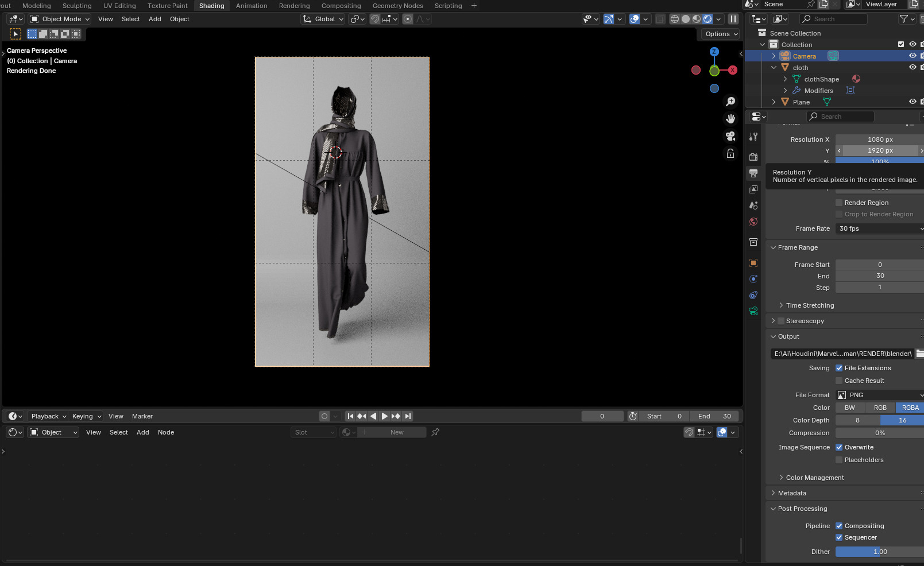This screenshot has height=566, width=924.
Task: Adjust the Dither slider
Action: 880,552
